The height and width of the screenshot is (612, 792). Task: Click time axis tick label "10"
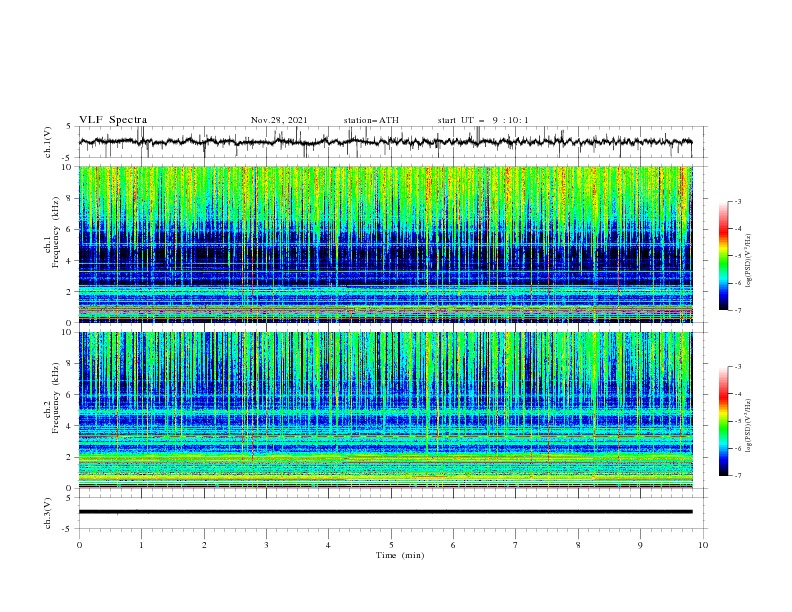pyautogui.click(x=703, y=545)
